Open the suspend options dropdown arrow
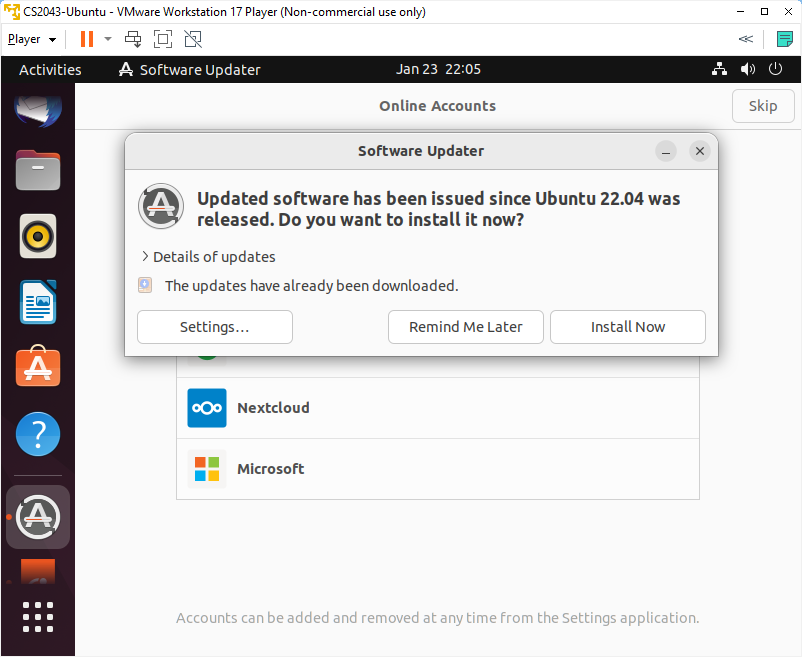 click(107, 39)
